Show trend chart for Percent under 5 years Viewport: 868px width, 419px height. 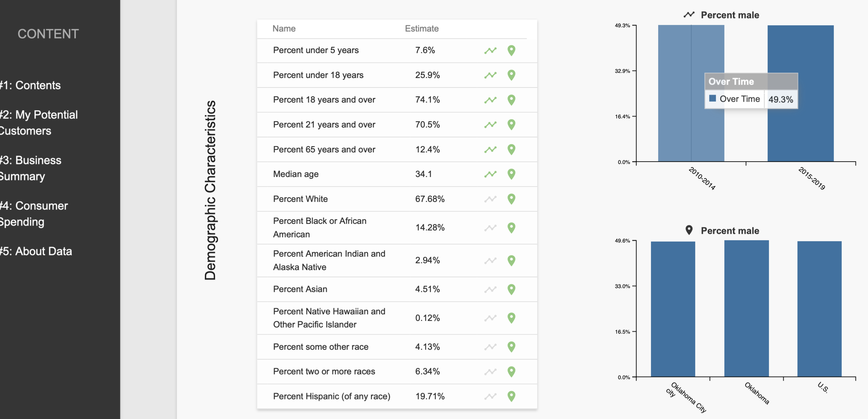[490, 50]
